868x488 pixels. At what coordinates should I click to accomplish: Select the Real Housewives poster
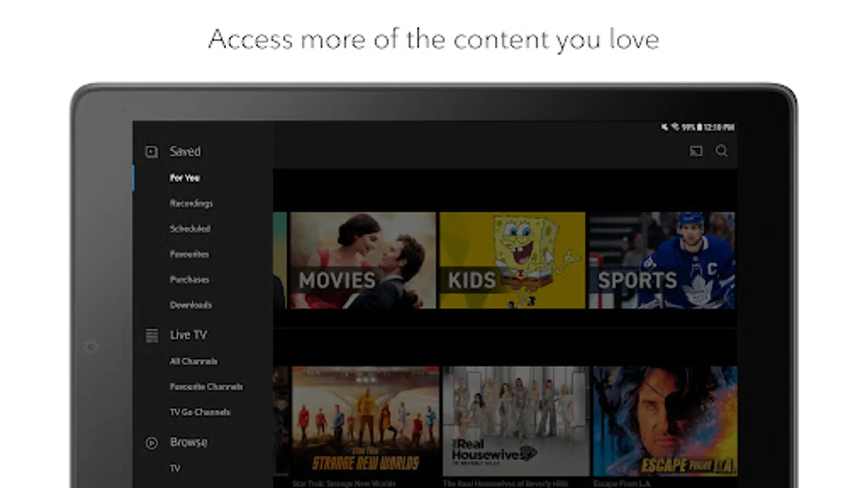516,421
